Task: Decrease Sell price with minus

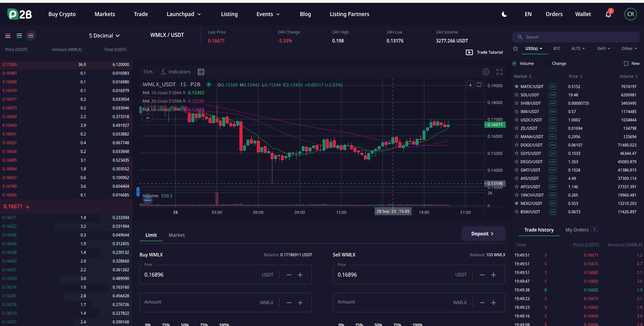Action: [x=482, y=275]
